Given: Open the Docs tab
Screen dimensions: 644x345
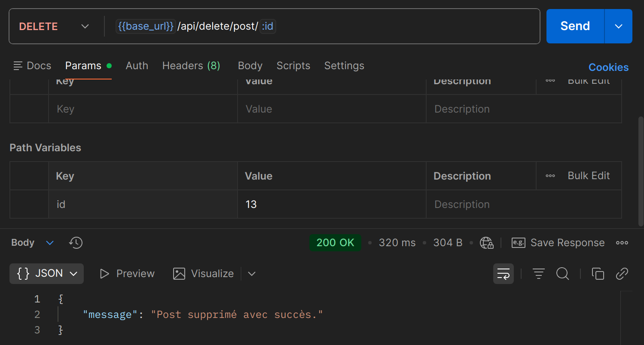Looking at the screenshot, I should pyautogui.click(x=32, y=66).
